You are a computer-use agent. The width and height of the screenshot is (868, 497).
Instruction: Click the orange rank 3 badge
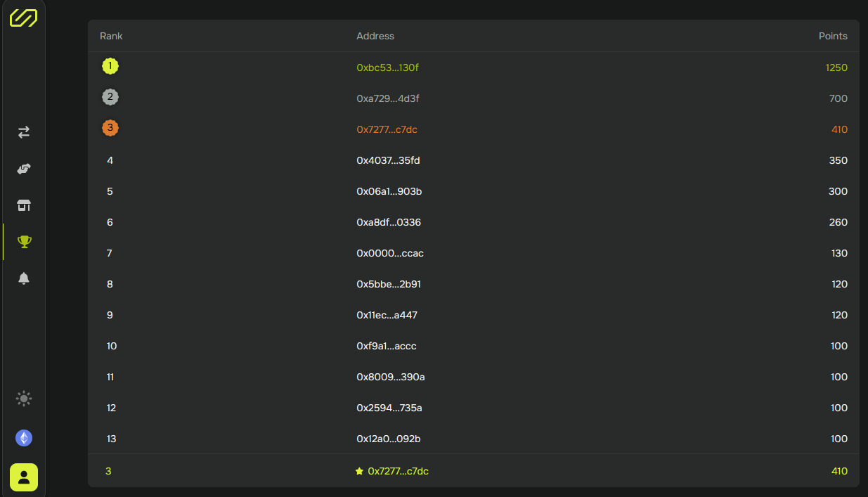[x=110, y=128]
